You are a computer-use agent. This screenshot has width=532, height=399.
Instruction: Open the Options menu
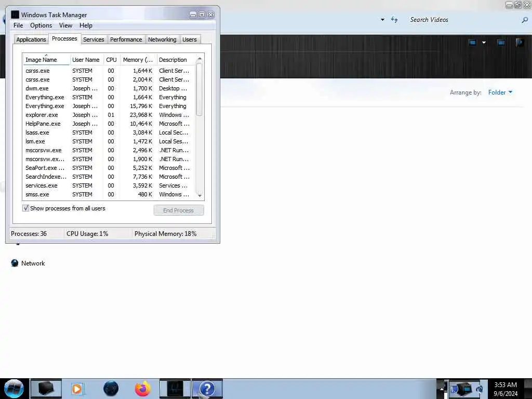pyautogui.click(x=41, y=25)
